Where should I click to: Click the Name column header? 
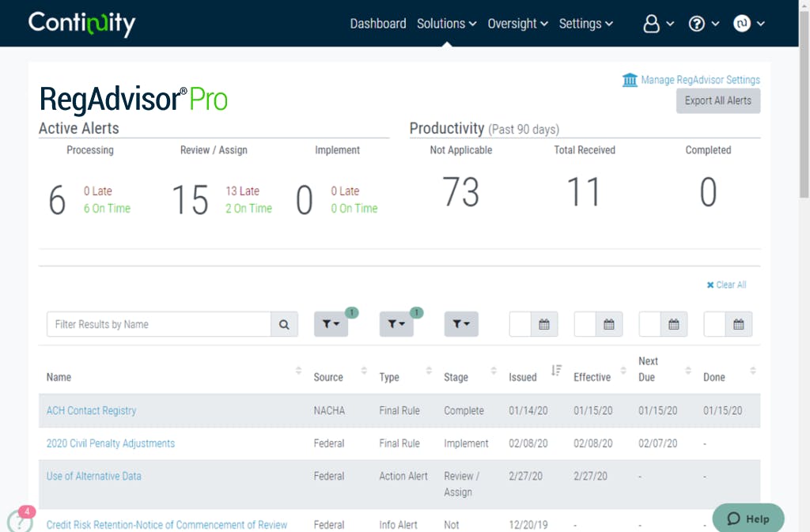click(x=59, y=377)
